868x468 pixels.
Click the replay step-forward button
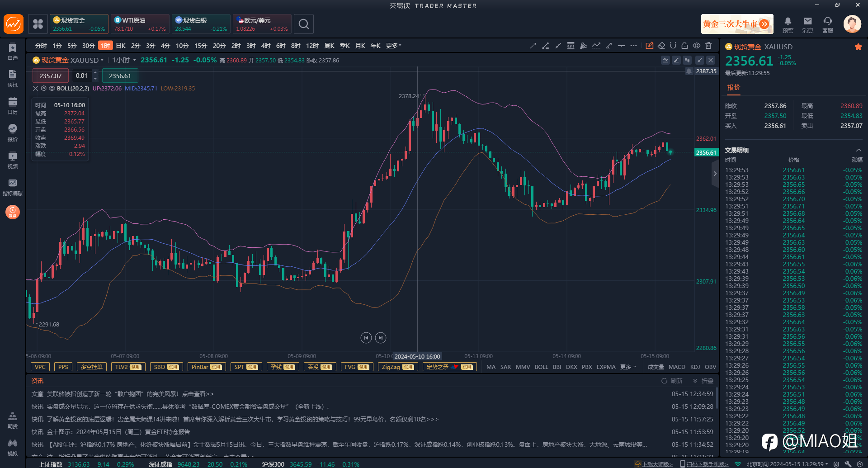(x=381, y=338)
